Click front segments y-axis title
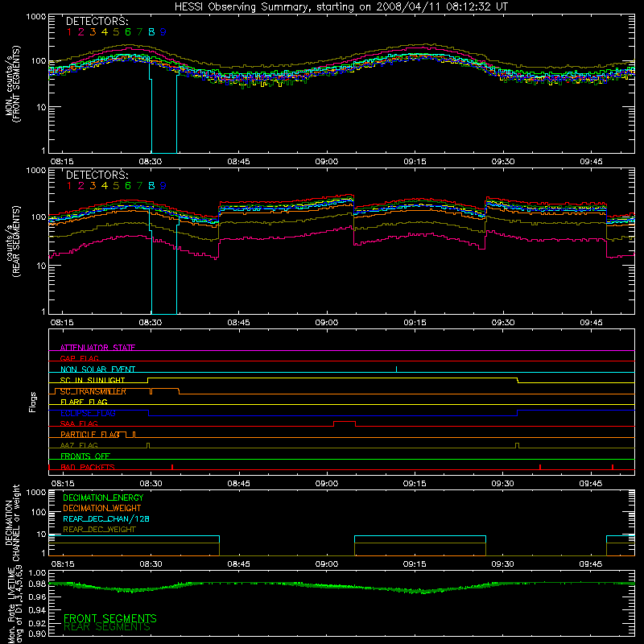The width and height of the screenshot is (644, 644). pyautogui.click(x=12, y=85)
